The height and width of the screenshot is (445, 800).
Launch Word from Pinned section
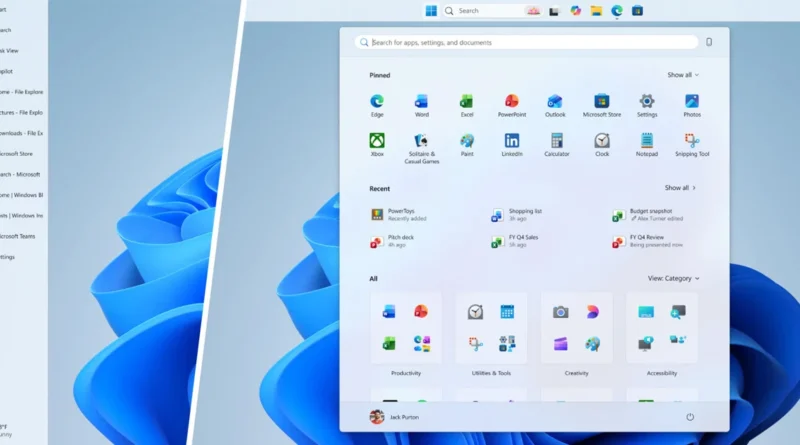point(421,106)
